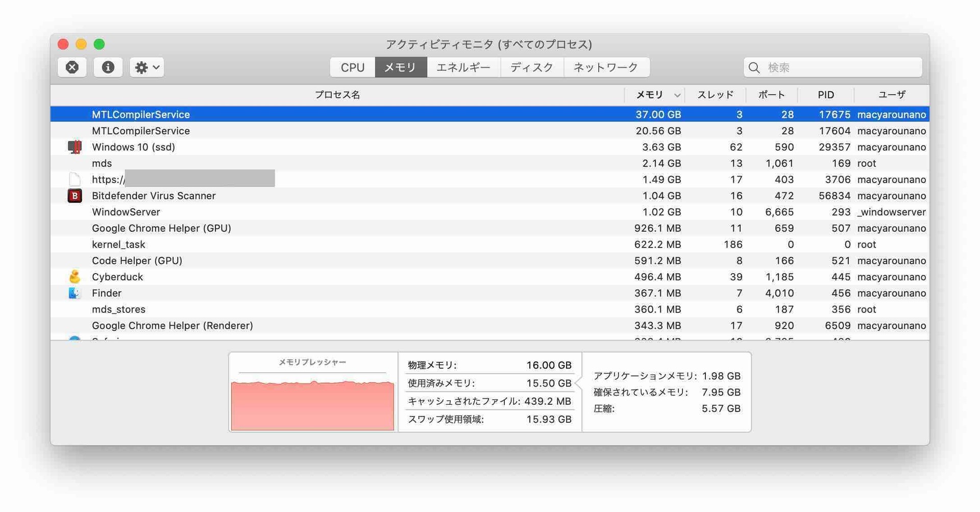The image size is (980, 512).
Task: Sort by ユーザ column header
Action: pos(892,94)
